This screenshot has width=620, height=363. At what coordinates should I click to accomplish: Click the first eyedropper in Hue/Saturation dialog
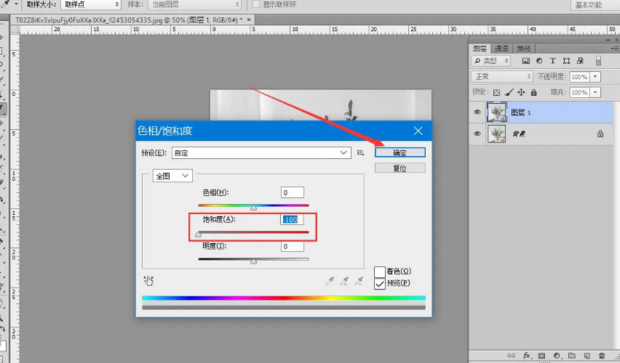(x=329, y=281)
